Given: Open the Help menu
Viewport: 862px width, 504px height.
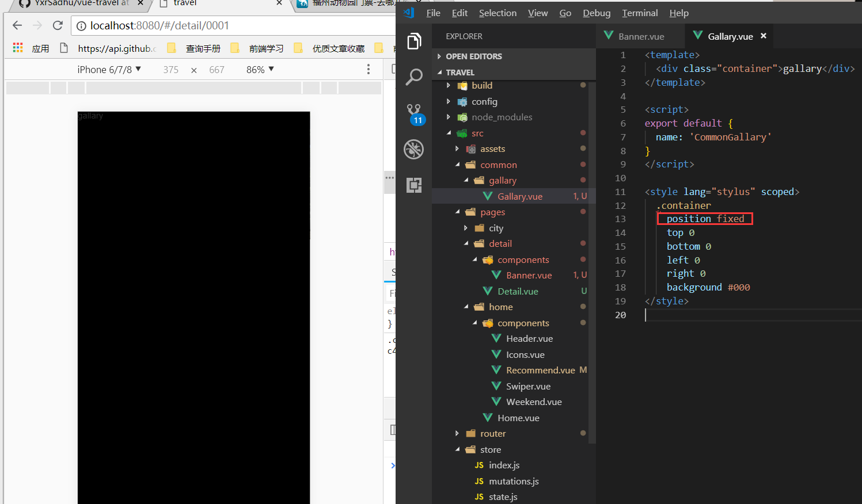Looking at the screenshot, I should [679, 13].
